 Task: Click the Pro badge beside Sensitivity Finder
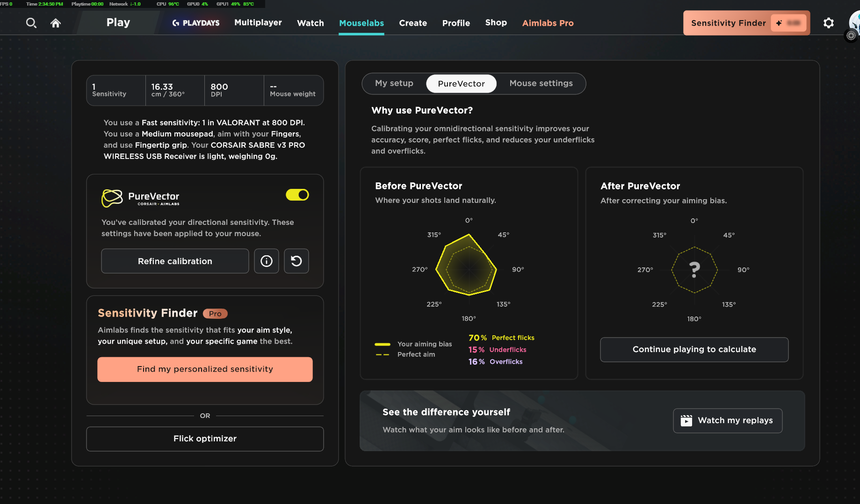[215, 314]
